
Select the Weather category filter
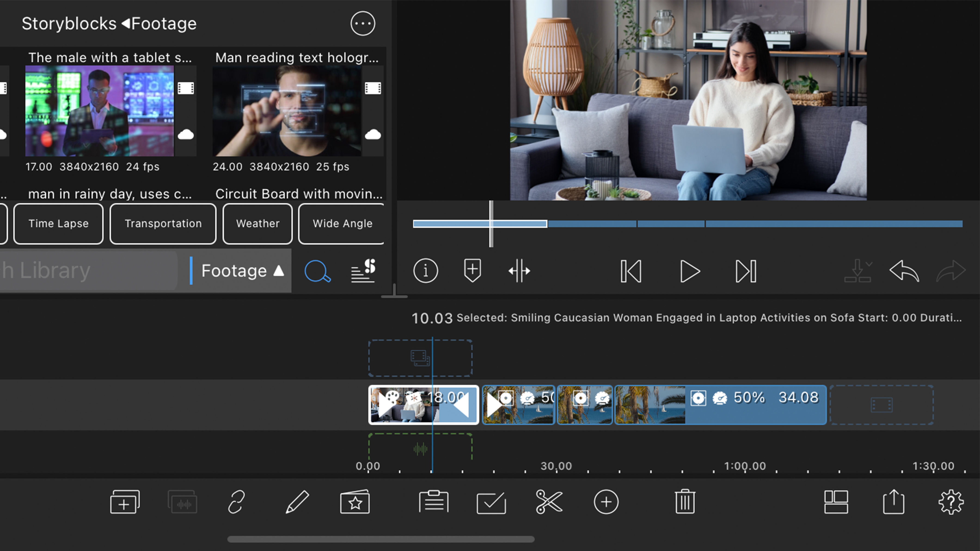257,224
